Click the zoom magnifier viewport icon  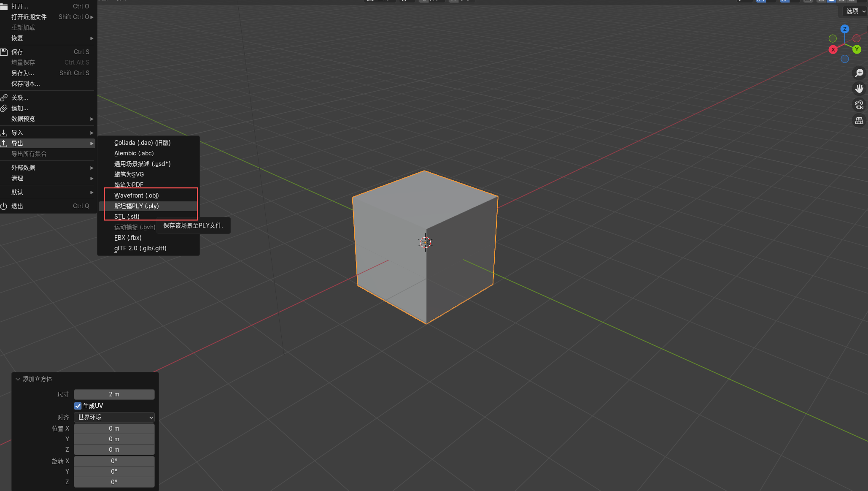tap(859, 73)
